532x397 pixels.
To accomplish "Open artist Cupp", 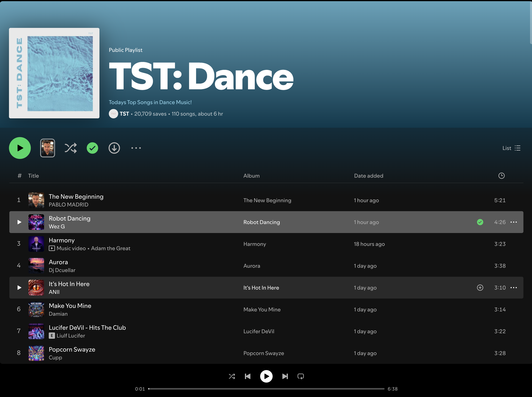I will tap(56, 358).
